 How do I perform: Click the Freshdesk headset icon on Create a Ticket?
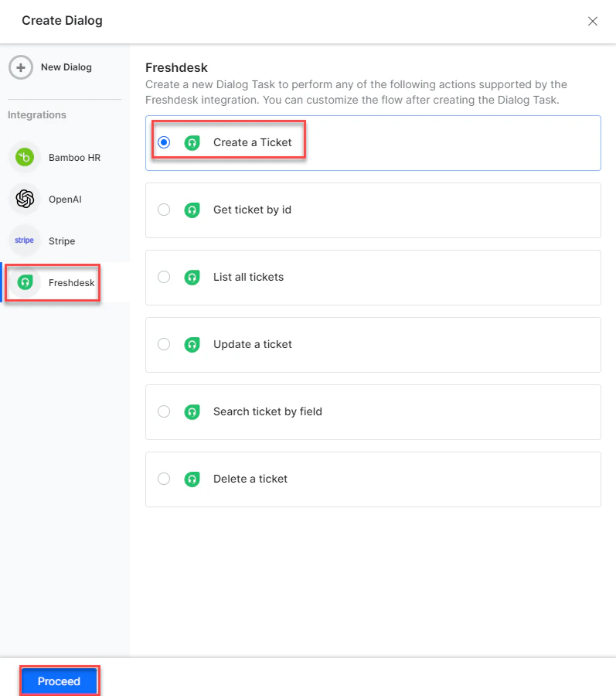[x=192, y=142]
